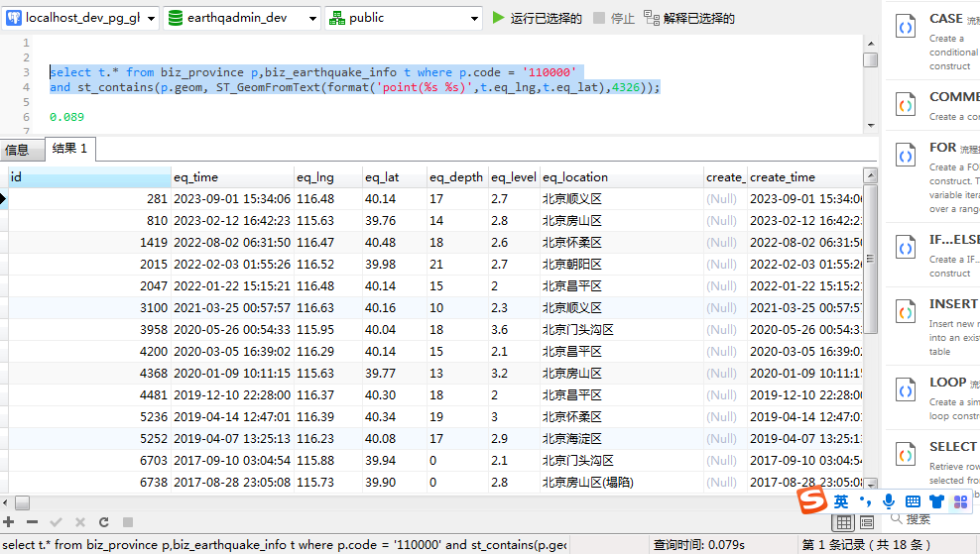Click the Sogou input method S logo

coord(812,500)
